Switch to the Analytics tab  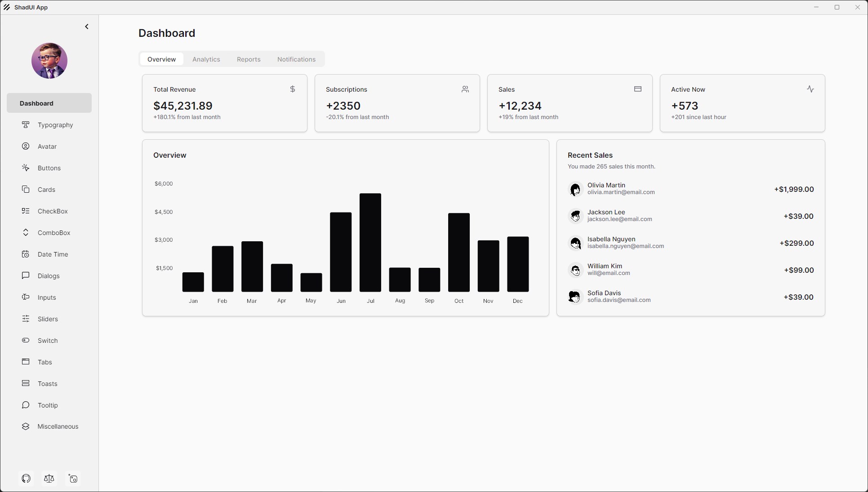coord(206,59)
